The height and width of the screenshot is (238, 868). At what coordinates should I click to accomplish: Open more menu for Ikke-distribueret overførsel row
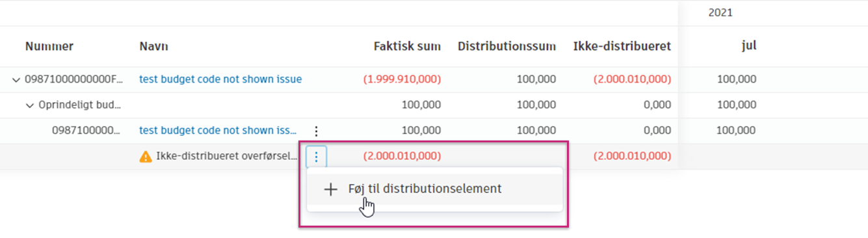[316, 157]
